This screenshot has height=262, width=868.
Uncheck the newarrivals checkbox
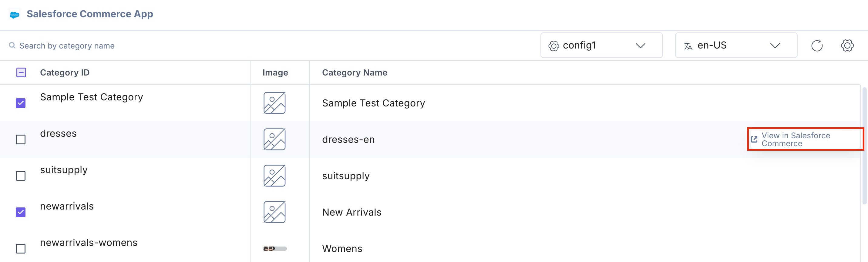click(21, 212)
